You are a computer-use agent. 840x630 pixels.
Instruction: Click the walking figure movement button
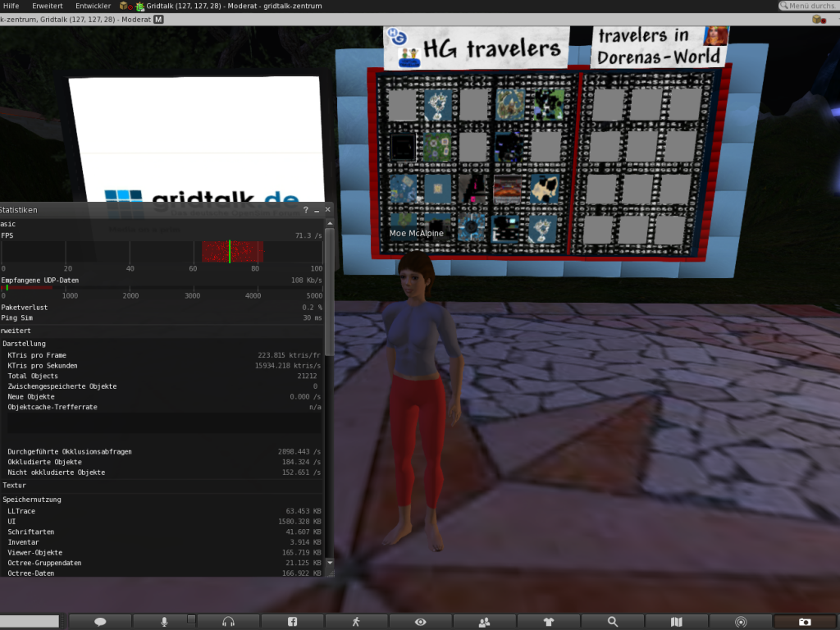tap(356, 622)
